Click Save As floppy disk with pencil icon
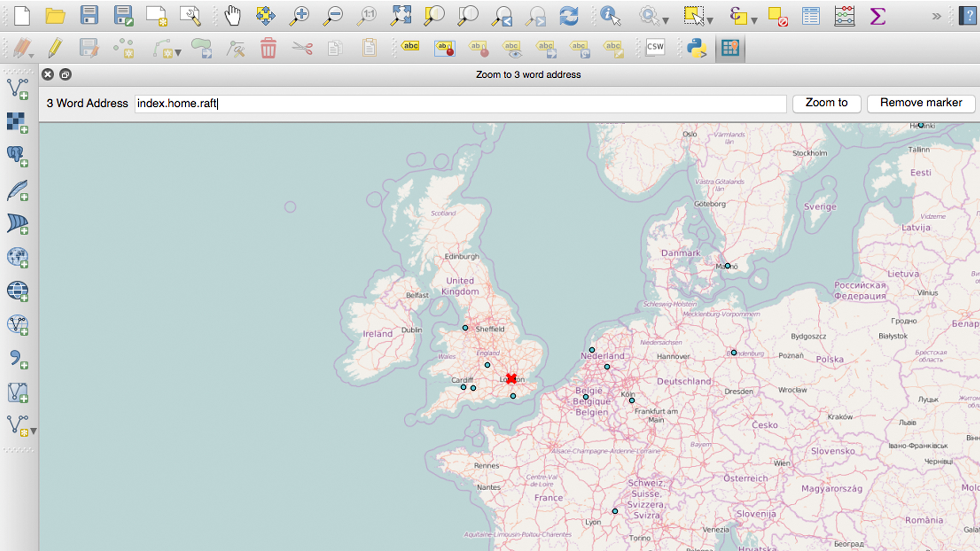Screen dimensions: 980x551 click(x=124, y=16)
